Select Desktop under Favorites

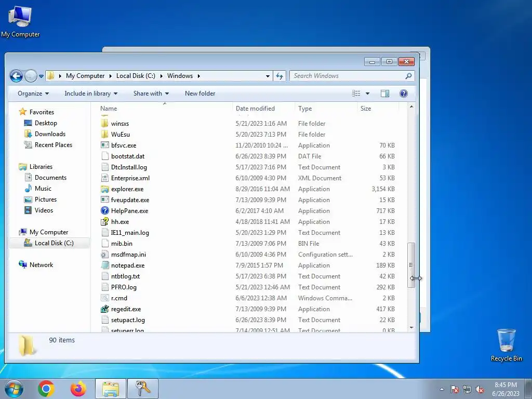click(41, 123)
